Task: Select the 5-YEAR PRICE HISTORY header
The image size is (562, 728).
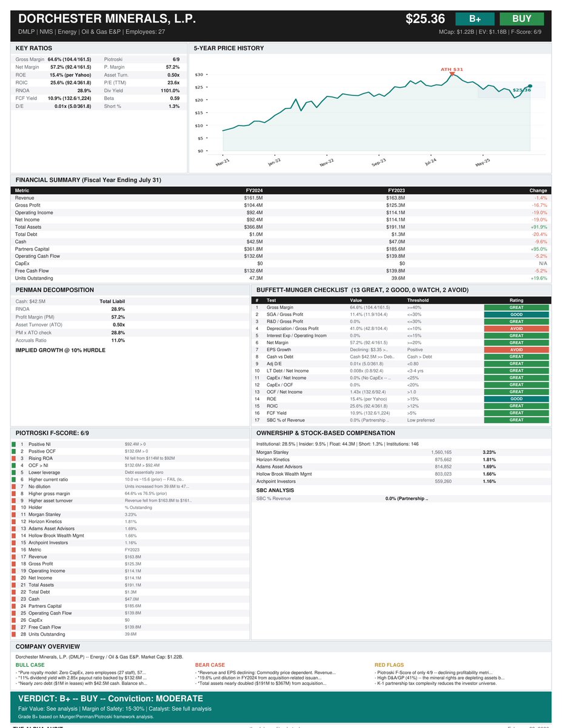Action: [229, 48]
